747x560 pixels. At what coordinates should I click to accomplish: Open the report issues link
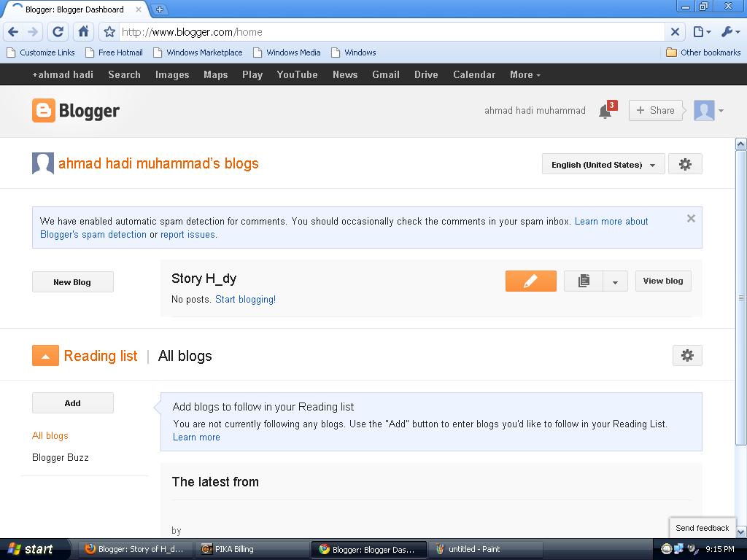tap(189, 234)
